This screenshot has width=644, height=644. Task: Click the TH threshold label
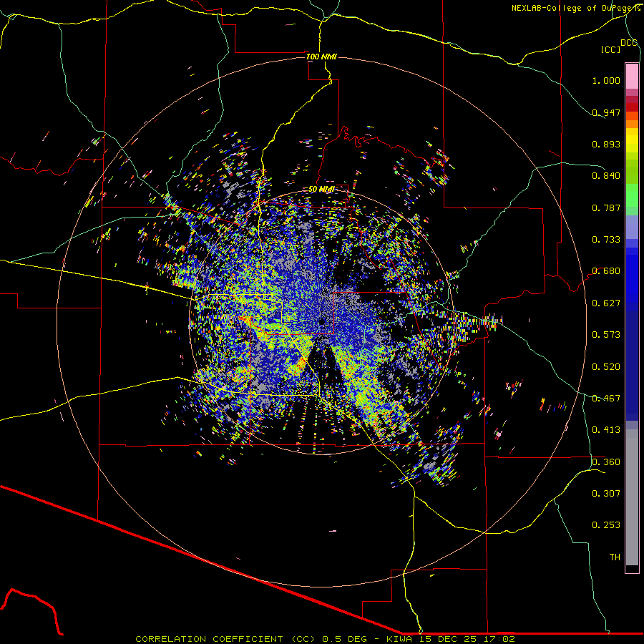click(615, 557)
